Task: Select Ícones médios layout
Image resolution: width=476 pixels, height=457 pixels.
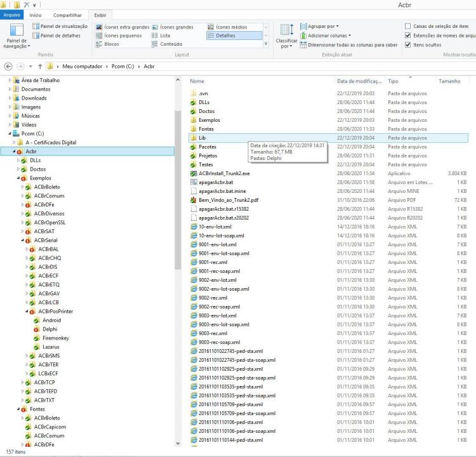Action: 227,27
